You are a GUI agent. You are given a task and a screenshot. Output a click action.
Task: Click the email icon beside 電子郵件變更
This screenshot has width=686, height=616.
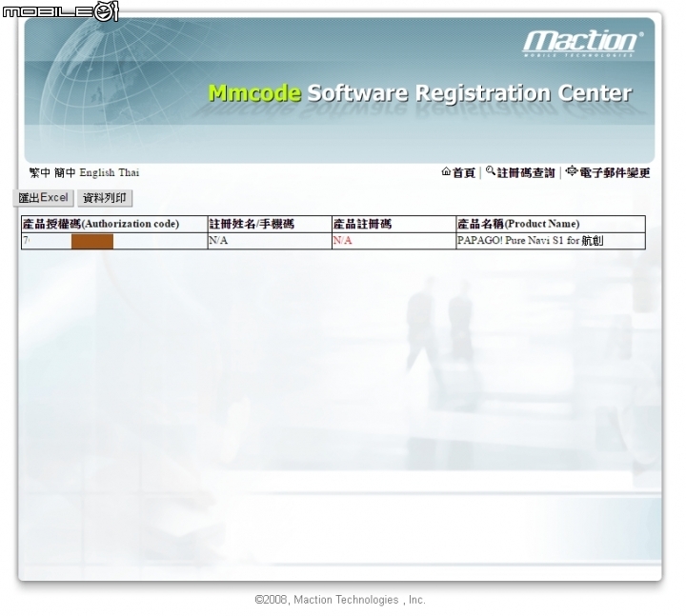pos(572,171)
